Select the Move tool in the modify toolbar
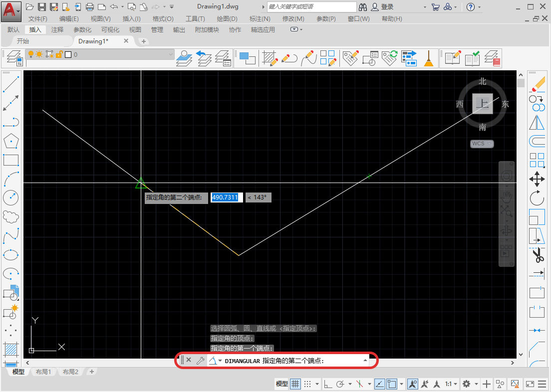 (x=537, y=179)
